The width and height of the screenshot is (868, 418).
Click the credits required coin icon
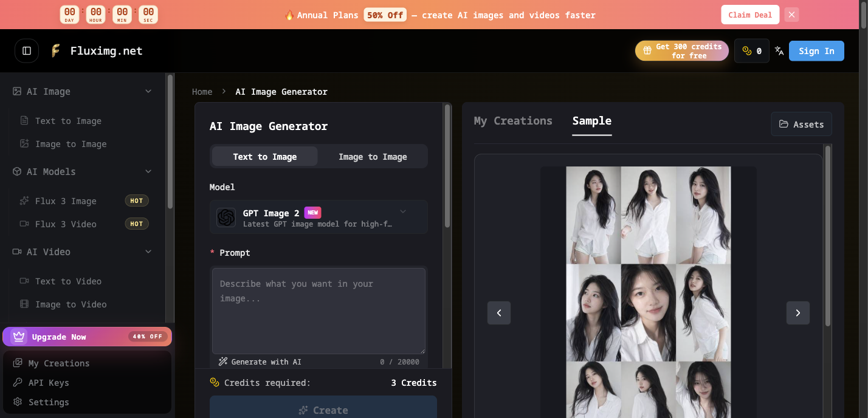click(x=214, y=383)
